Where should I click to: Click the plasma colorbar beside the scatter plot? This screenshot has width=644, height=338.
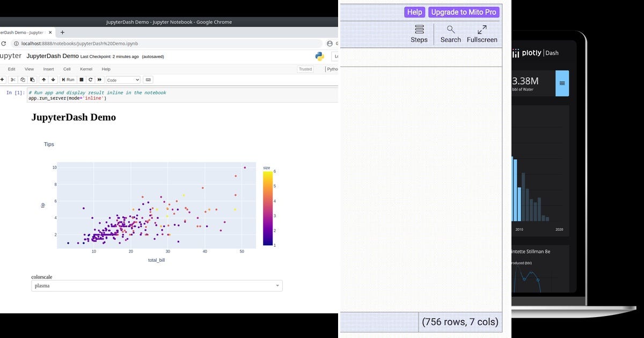coord(267,207)
